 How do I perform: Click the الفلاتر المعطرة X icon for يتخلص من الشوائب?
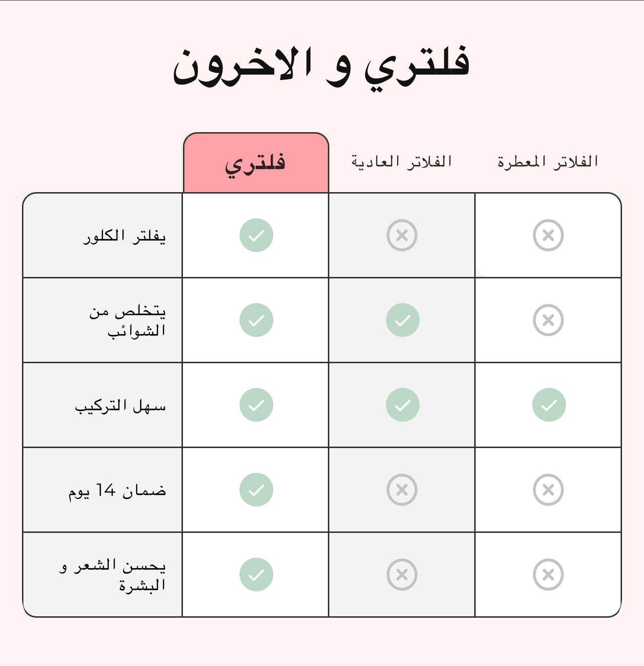tap(548, 320)
